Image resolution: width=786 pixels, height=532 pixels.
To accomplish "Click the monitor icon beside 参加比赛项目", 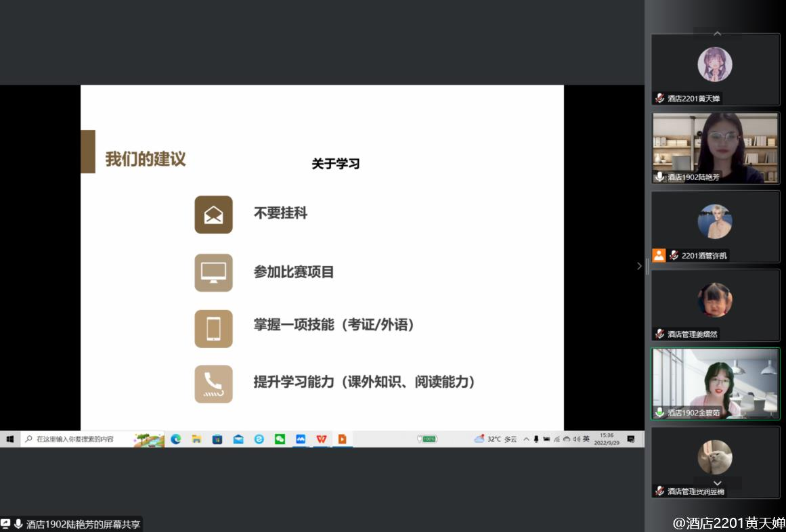I will click(x=213, y=273).
